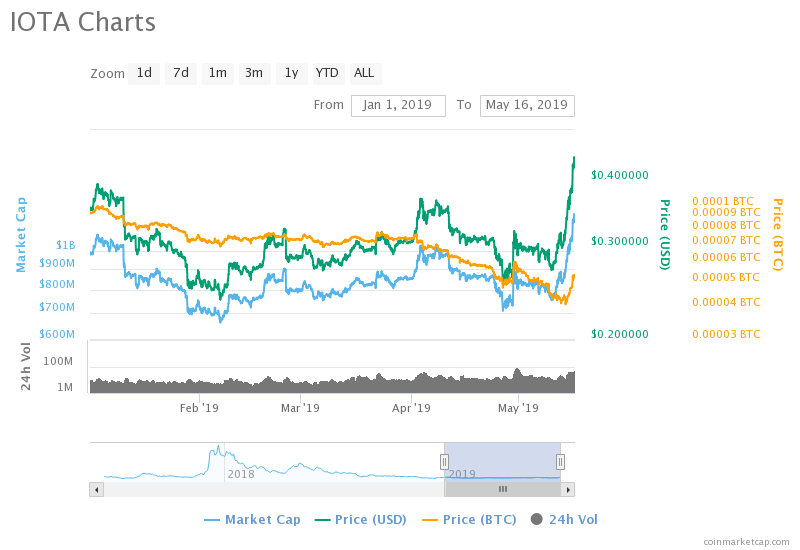The height and width of the screenshot is (550, 800).
Task: Click the navigator scrollbar thumb
Action: pyautogui.click(x=503, y=490)
